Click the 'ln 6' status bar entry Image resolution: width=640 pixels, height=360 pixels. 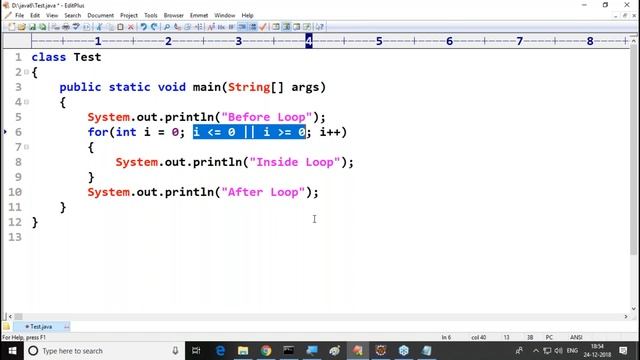click(446, 338)
